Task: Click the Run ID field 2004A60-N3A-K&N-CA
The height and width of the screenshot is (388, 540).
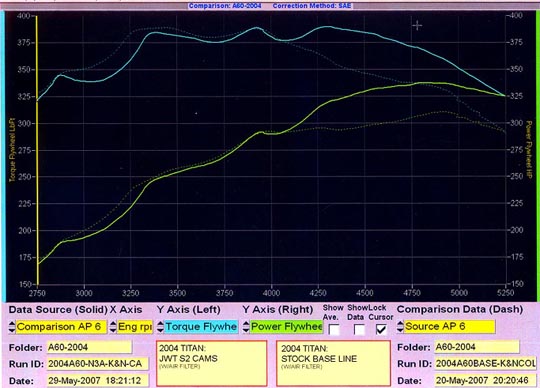Action: [x=97, y=364]
